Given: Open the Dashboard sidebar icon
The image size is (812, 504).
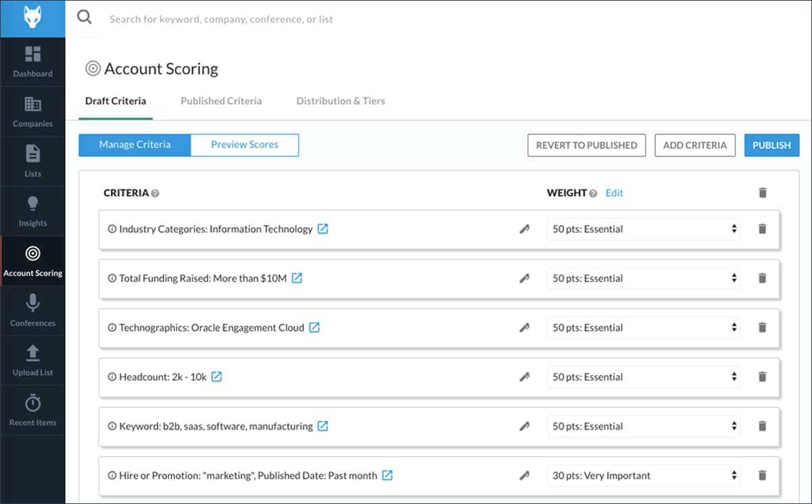Looking at the screenshot, I should [32, 55].
